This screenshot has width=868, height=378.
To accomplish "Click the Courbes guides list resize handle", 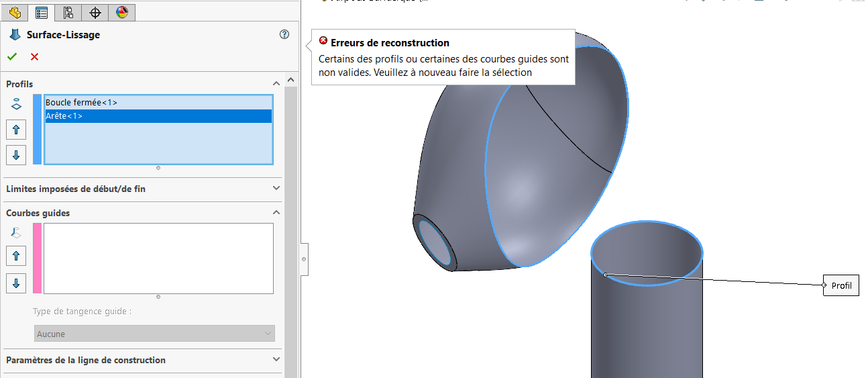I will click(158, 297).
